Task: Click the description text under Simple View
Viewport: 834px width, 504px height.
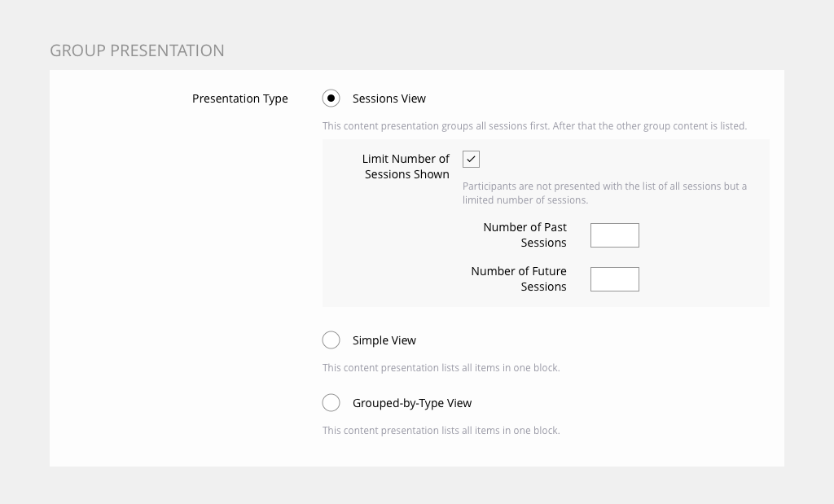Action: click(x=441, y=368)
